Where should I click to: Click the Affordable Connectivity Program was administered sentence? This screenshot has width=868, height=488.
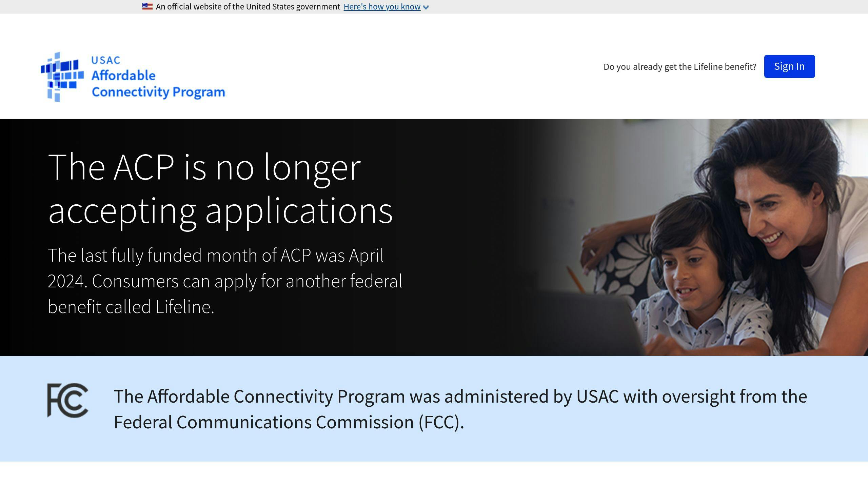click(x=460, y=396)
